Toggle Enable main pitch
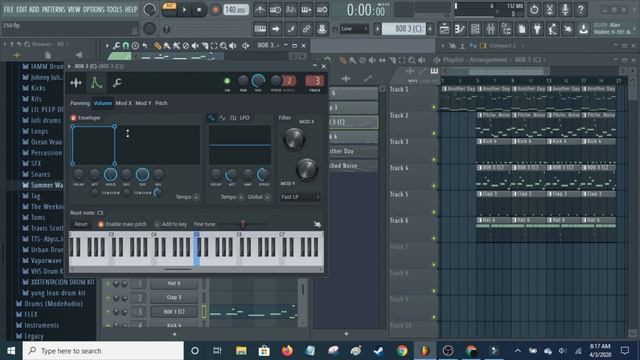 coord(101,224)
